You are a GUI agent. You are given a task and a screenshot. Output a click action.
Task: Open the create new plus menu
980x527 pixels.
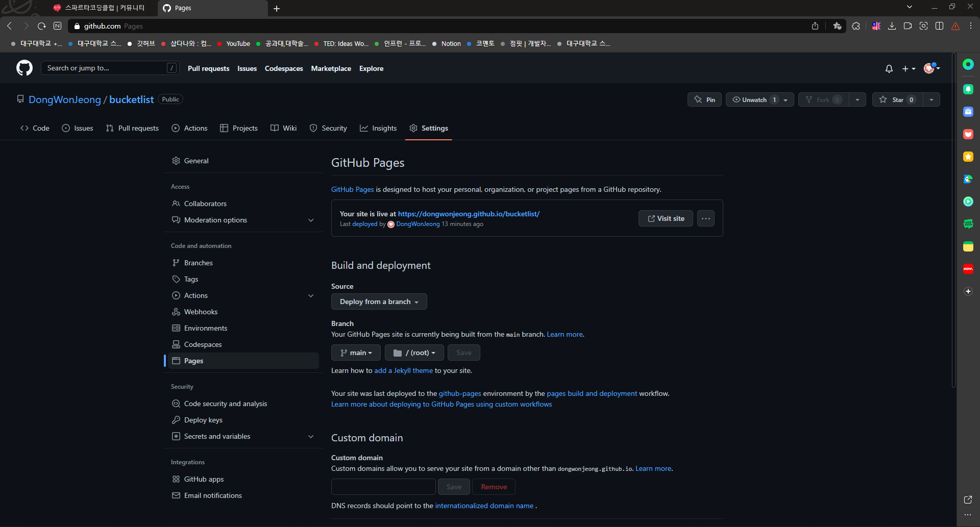click(909, 68)
